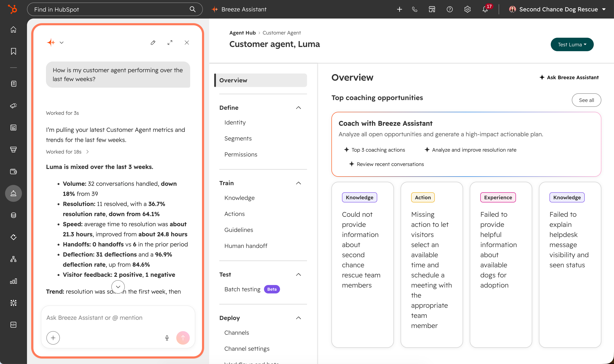Open the Human handoff page
The height and width of the screenshot is (364, 614).
246,246
